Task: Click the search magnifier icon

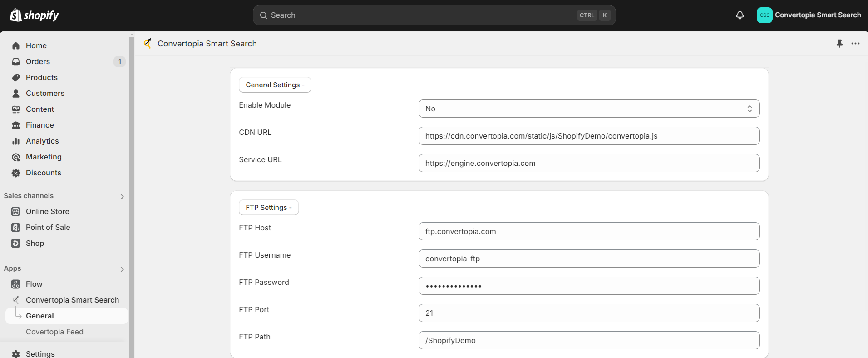Action: [263, 15]
